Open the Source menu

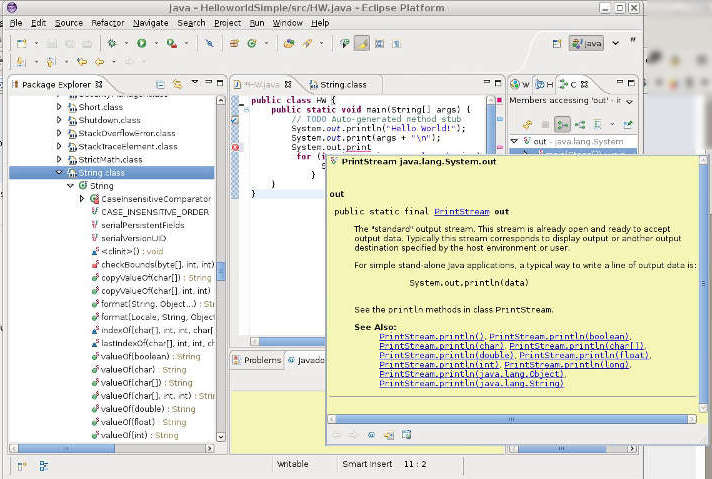[69, 23]
